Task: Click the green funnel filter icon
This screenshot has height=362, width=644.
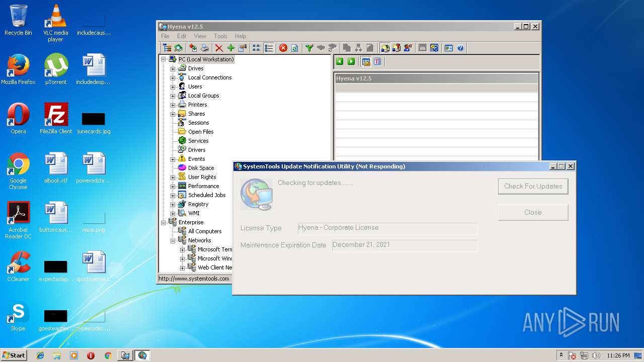Action: [309, 48]
